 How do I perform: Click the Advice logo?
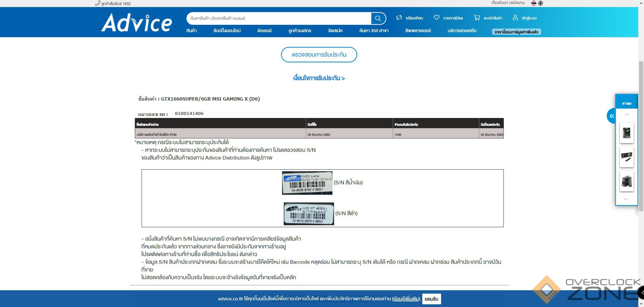tap(137, 22)
